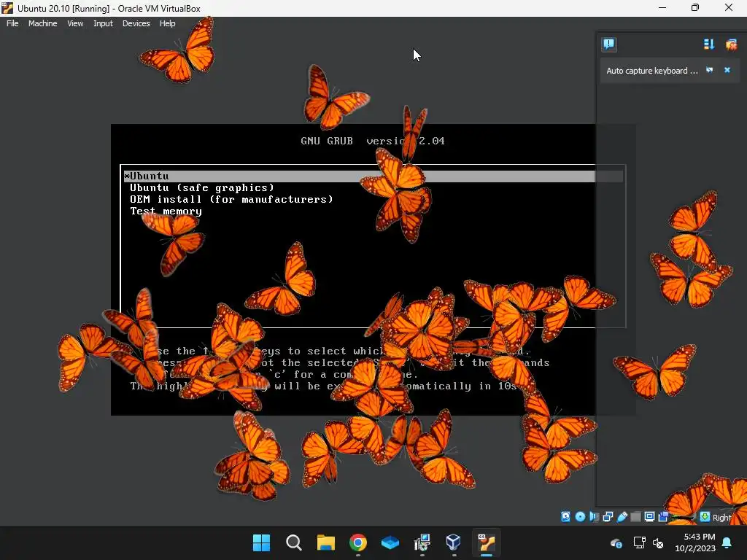The image size is (747, 560).
Task: Click the hard disk activity status icon
Action: click(565, 517)
